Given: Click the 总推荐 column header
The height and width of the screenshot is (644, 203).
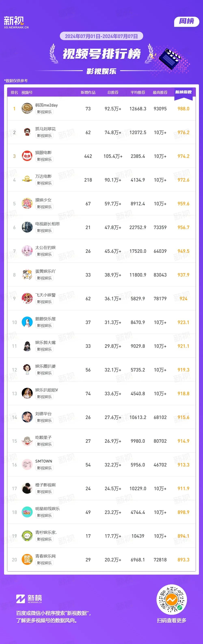Looking at the screenshot, I should pyautogui.click(x=113, y=93).
